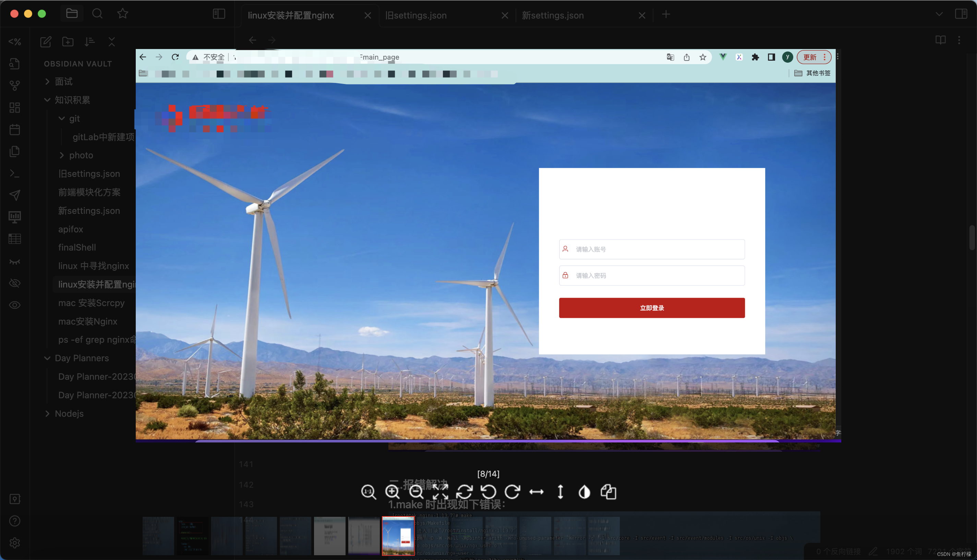Toggle the right sidebar
Viewport: 977px width, 560px height.
point(961,14)
